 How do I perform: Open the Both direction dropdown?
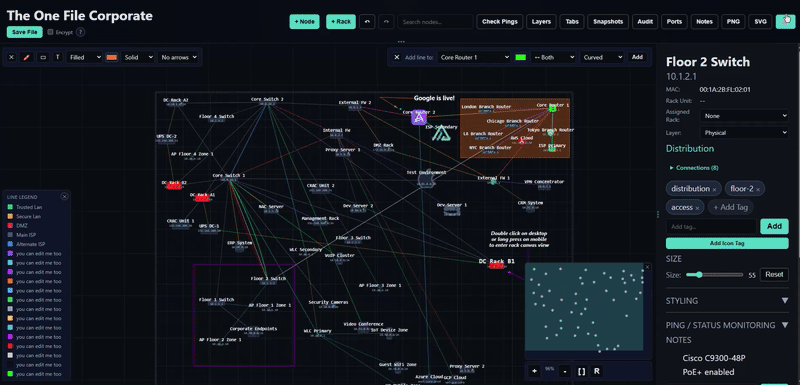click(553, 58)
